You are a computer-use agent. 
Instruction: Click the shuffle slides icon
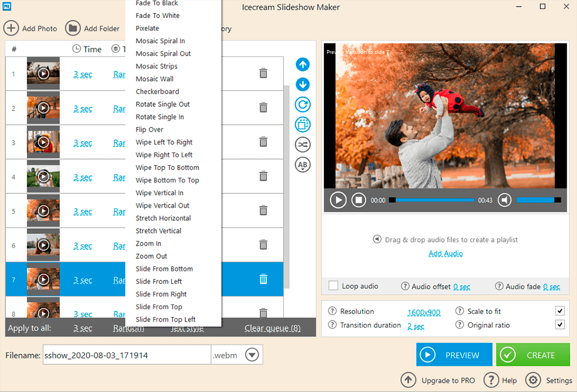point(303,144)
